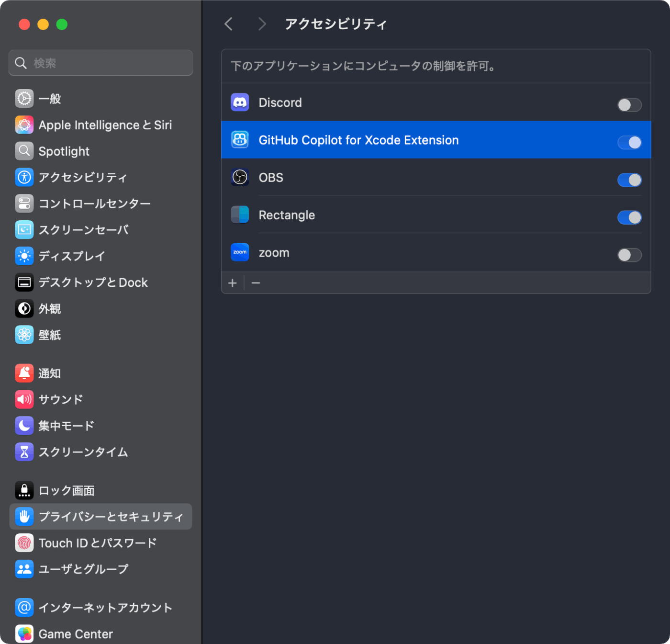Click the スクリーンタイム hourglass icon

24,452
